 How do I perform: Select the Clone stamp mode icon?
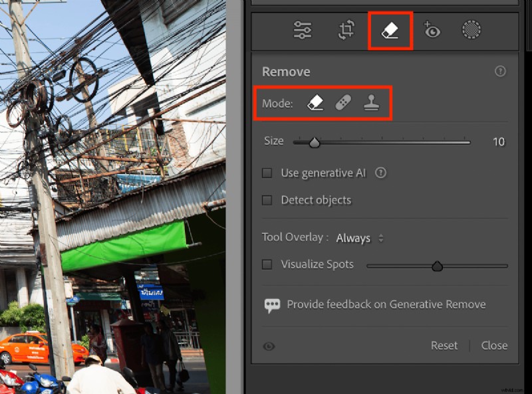pos(372,102)
